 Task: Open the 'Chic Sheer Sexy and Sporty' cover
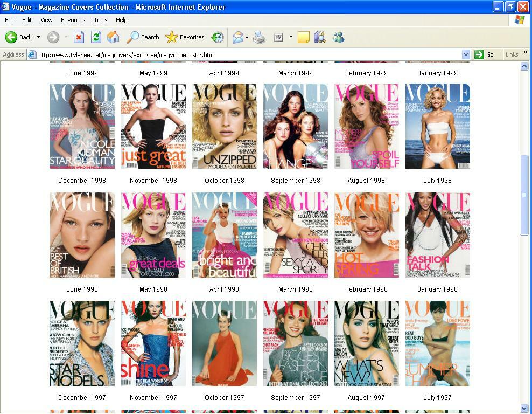(296, 235)
